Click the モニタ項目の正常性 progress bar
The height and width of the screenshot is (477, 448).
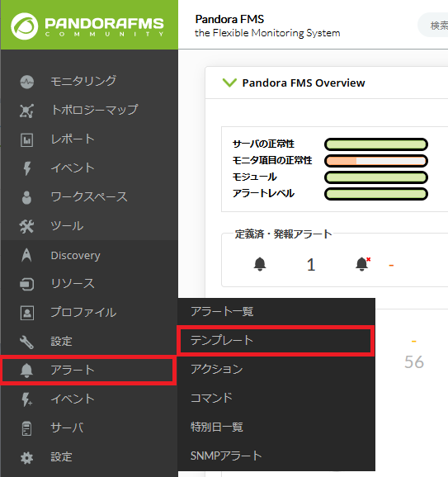376,161
